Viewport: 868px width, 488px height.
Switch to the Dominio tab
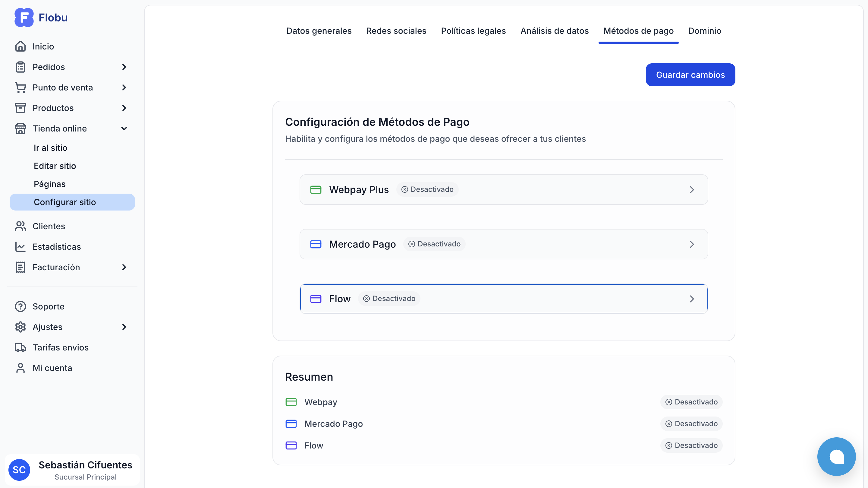705,31
